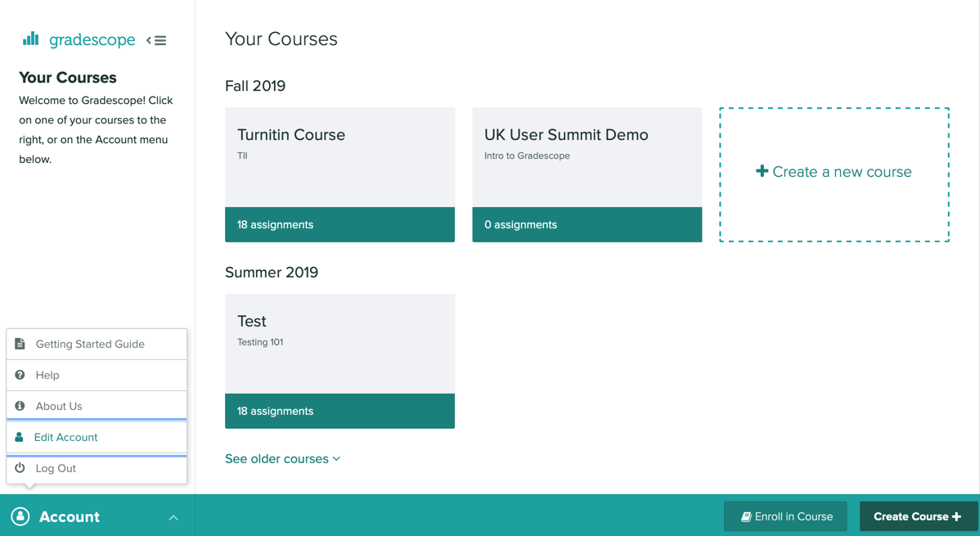The image size is (980, 536).
Task: Click the Gradescope bar chart logo icon
Action: click(30, 39)
